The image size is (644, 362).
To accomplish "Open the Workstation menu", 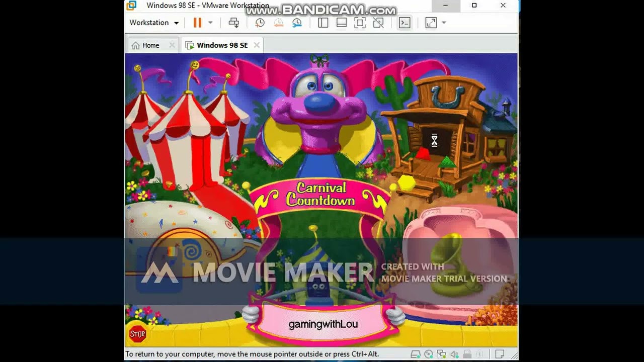I will [154, 23].
